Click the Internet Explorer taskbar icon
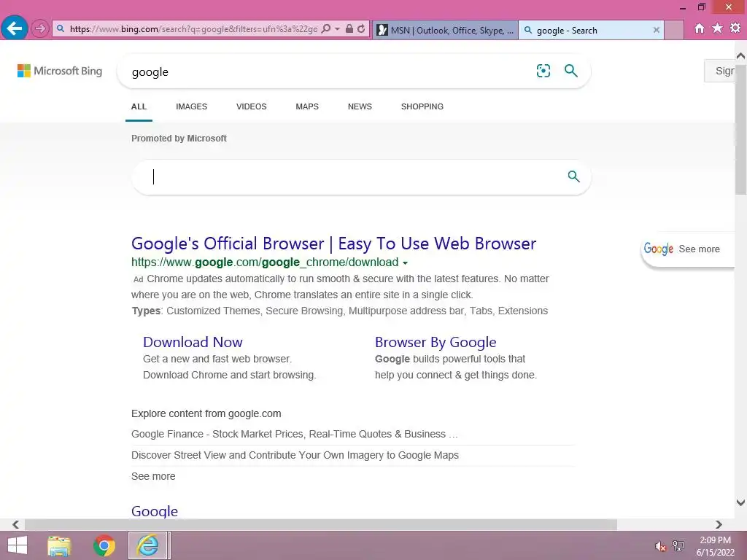 pyautogui.click(x=148, y=545)
